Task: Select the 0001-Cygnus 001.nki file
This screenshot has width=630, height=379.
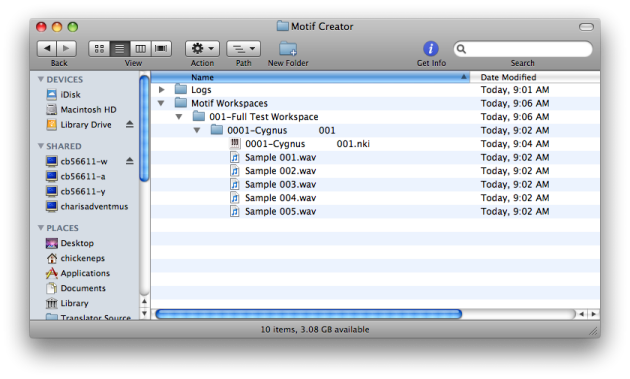Action: coord(307,144)
